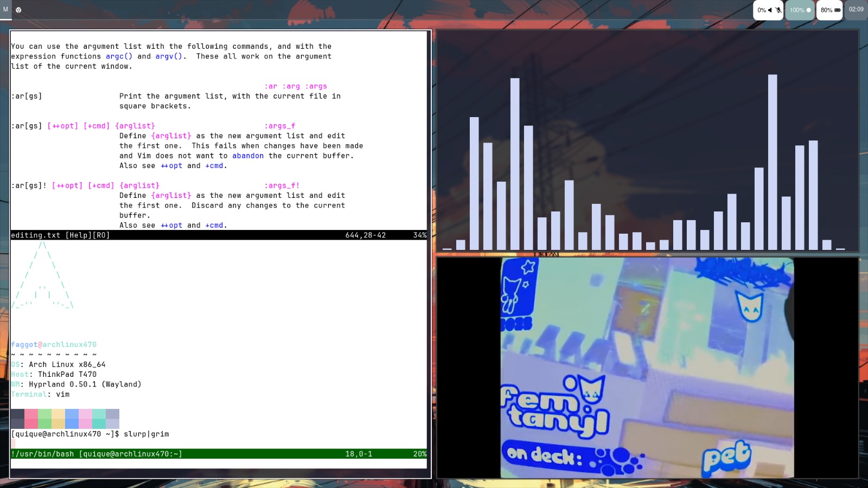Click the Arch Linux ASCII logo
This screenshot has width=868, height=488.
pyautogui.click(x=42, y=277)
